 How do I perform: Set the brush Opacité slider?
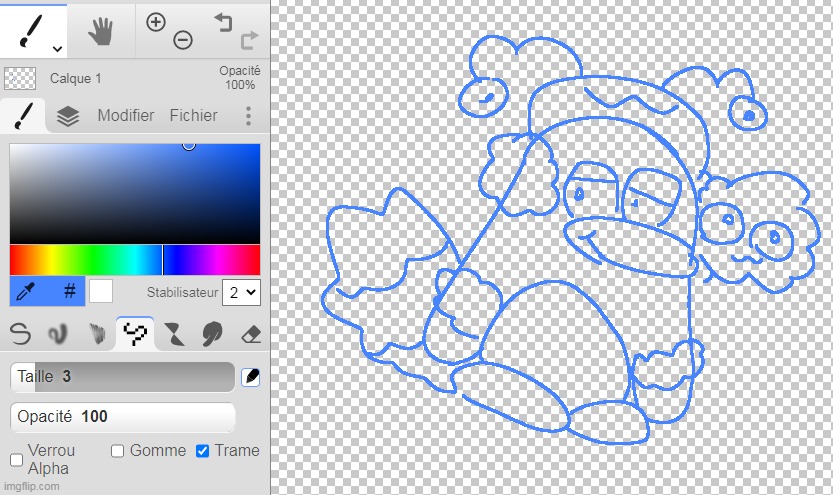click(123, 417)
